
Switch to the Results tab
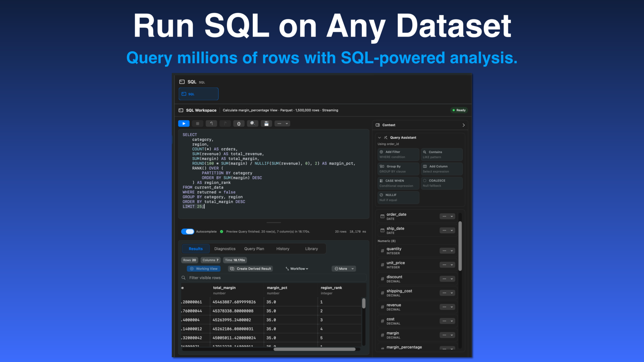(x=196, y=249)
